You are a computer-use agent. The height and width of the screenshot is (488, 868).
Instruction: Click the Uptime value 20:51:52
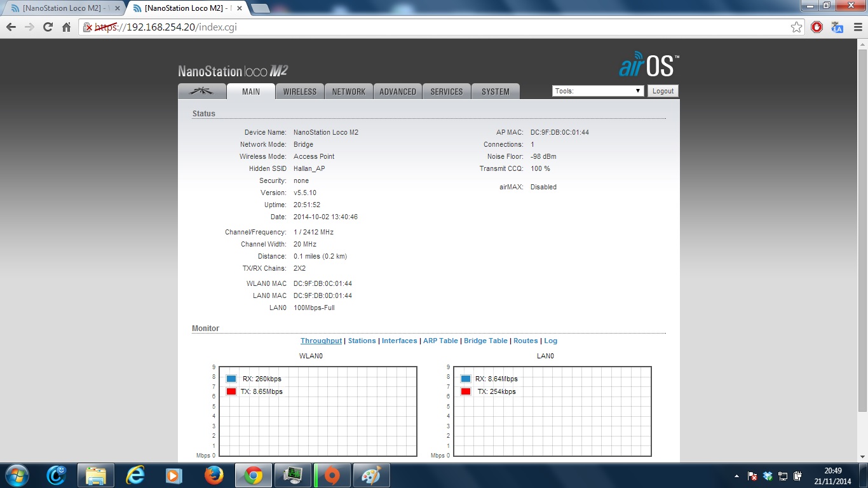pyautogui.click(x=307, y=205)
